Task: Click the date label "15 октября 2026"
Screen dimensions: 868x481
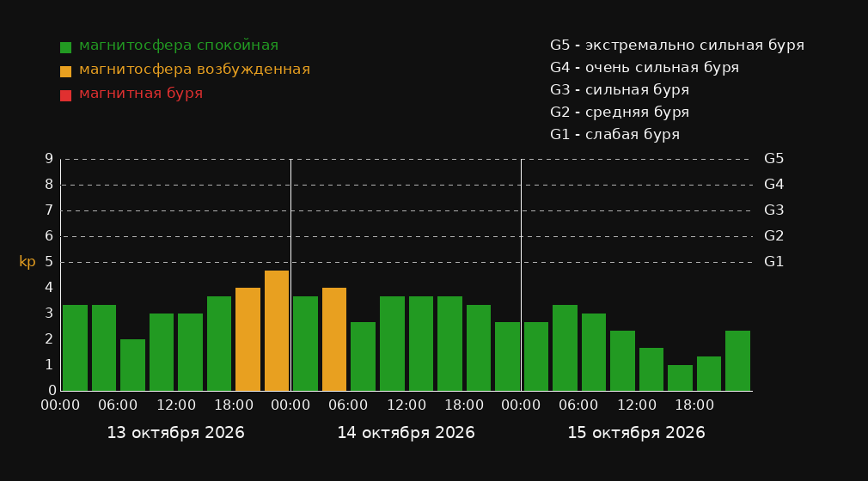Action: [x=636, y=433]
